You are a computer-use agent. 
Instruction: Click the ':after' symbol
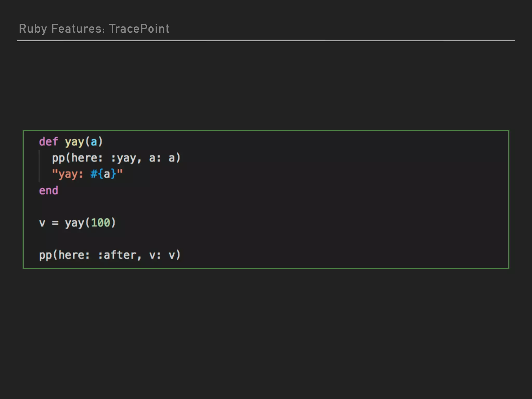pyautogui.click(x=117, y=255)
